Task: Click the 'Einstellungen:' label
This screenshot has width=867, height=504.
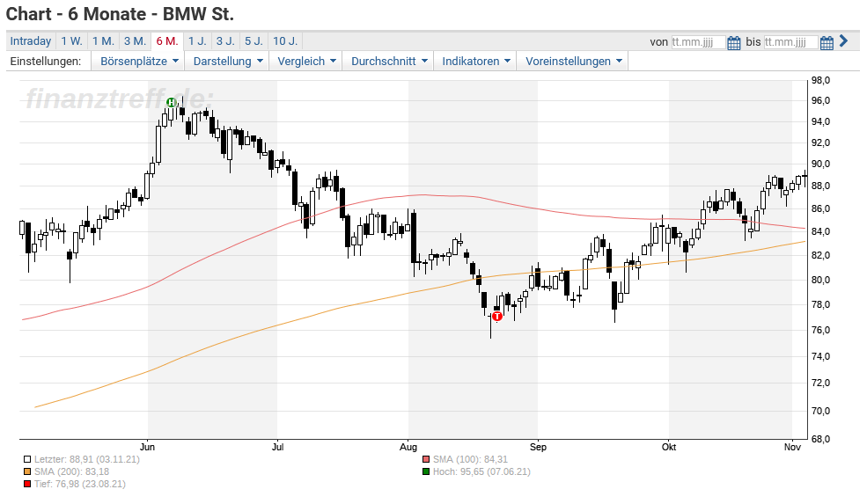Action: 46,62
